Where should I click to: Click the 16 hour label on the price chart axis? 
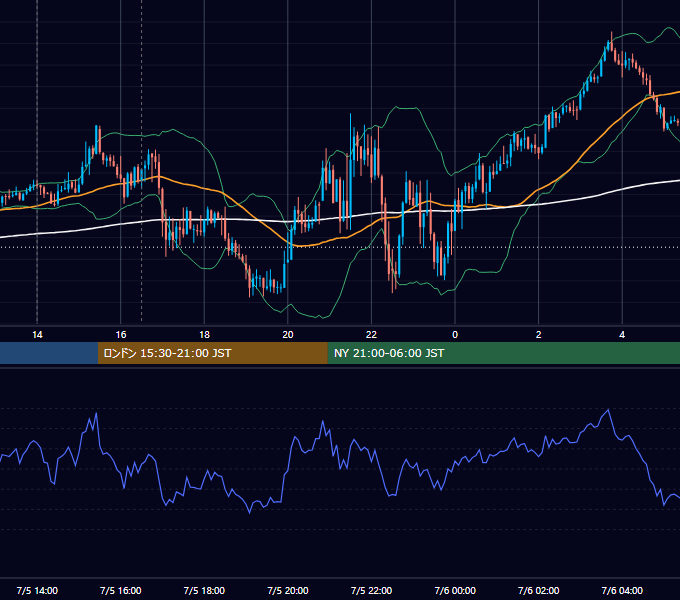click(121, 335)
